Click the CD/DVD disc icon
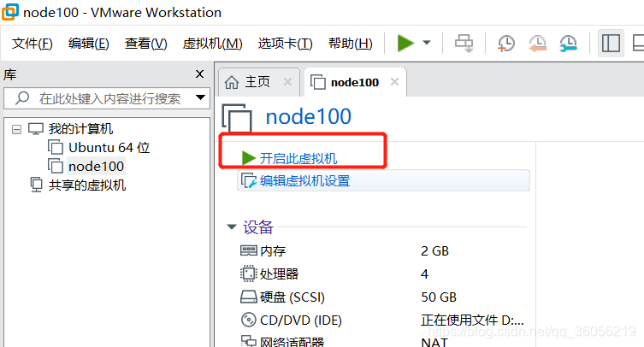644x347 pixels. 249,320
